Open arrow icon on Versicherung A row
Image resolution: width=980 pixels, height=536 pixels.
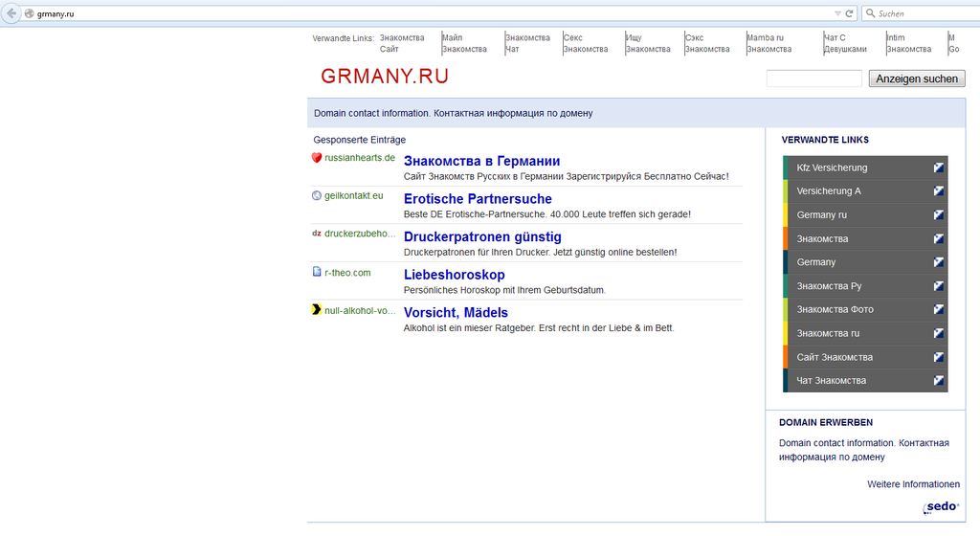pos(938,191)
